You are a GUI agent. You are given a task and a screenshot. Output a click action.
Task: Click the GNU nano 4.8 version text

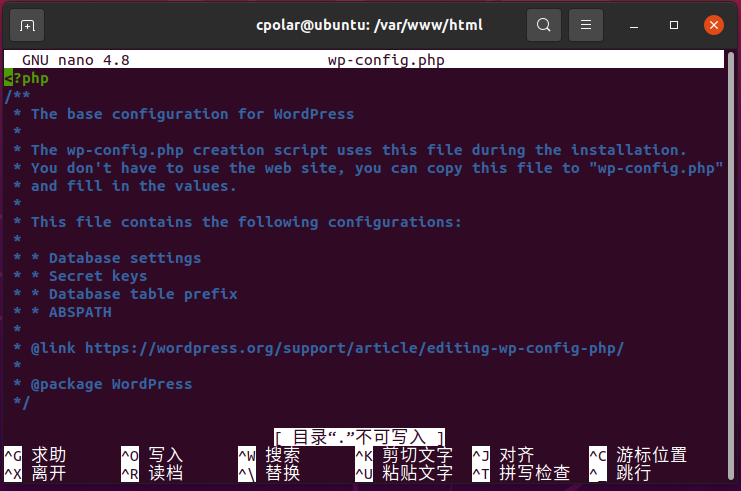76,60
